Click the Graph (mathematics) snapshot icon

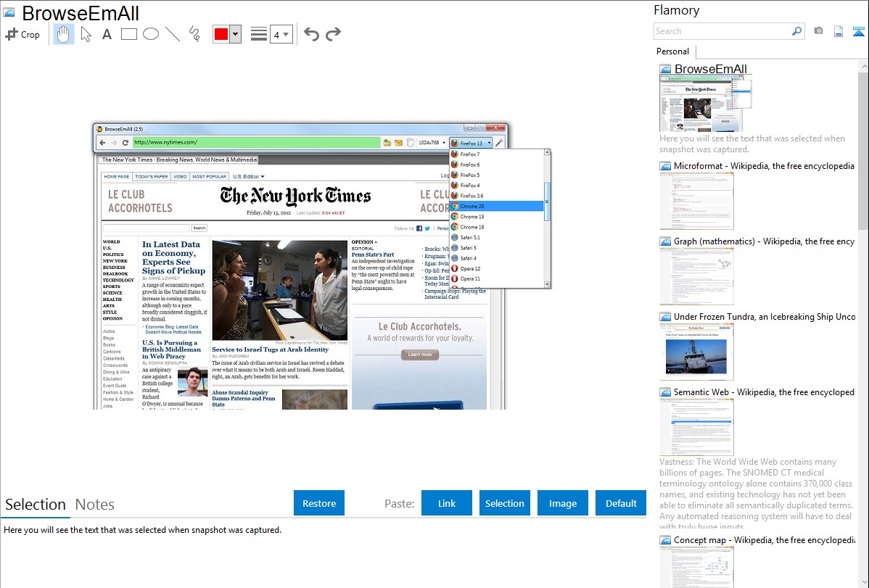pyautogui.click(x=665, y=241)
